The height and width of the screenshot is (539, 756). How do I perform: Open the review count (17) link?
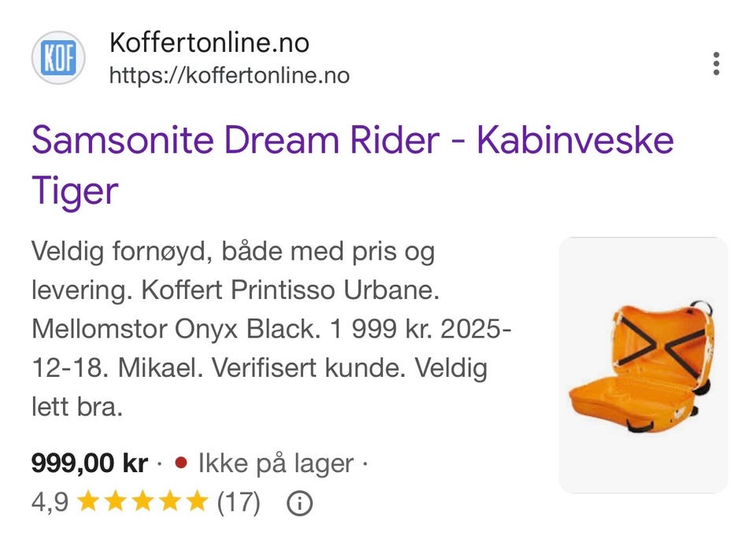pyautogui.click(x=238, y=501)
